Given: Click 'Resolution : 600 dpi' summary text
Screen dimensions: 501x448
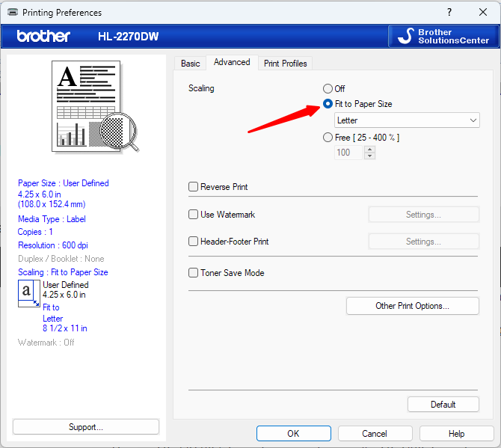Looking at the screenshot, I should (53, 245).
